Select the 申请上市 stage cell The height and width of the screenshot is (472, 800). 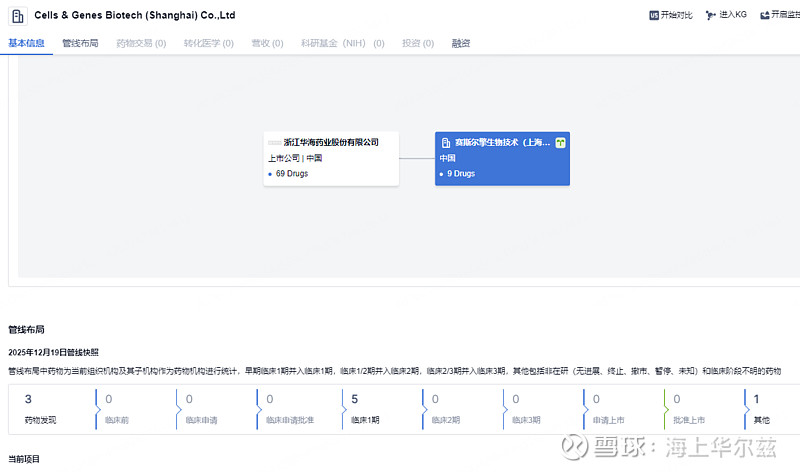[623, 409]
